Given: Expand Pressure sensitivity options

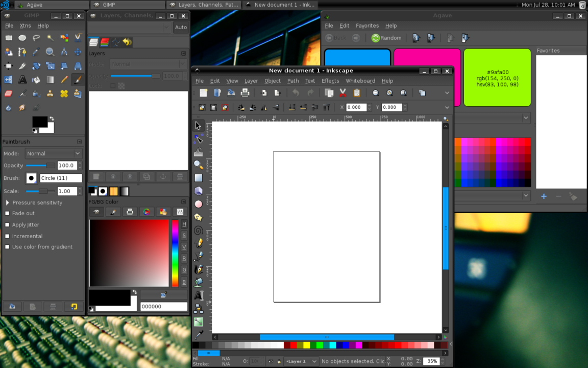Looking at the screenshot, I should coord(8,203).
